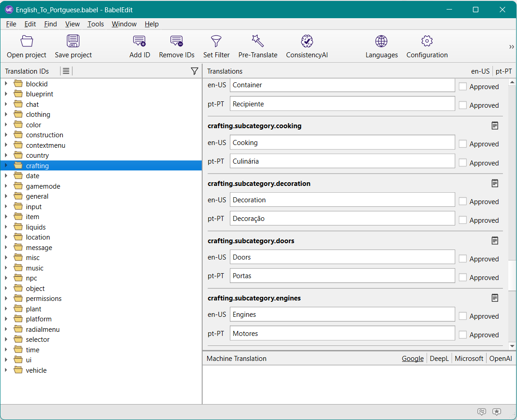The width and height of the screenshot is (517, 420).
Task: Open the Tools menu
Action: pos(95,24)
